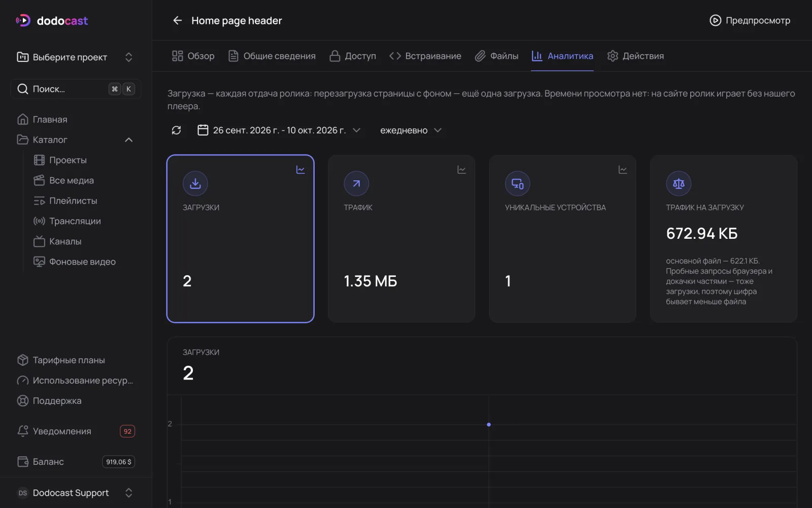The width and height of the screenshot is (812, 508).
Task: Open the chart icon on the Трафик card
Action: tap(461, 170)
